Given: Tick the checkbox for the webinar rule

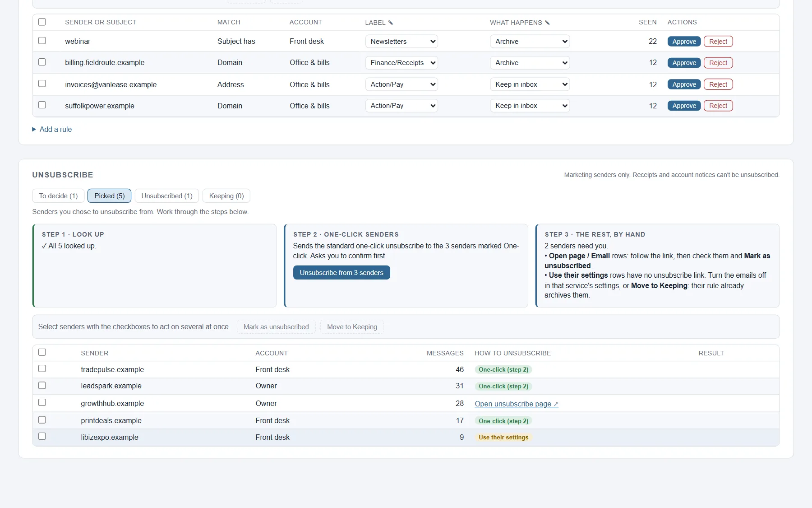Looking at the screenshot, I should click(x=42, y=41).
